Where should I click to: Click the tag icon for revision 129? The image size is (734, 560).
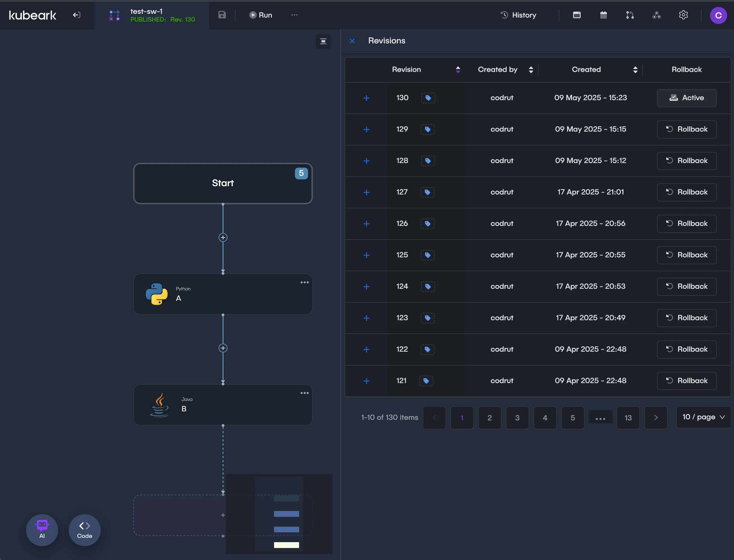428,129
